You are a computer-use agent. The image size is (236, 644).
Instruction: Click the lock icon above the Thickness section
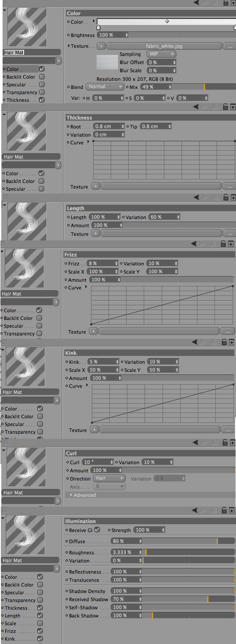pyautogui.click(x=226, y=107)
